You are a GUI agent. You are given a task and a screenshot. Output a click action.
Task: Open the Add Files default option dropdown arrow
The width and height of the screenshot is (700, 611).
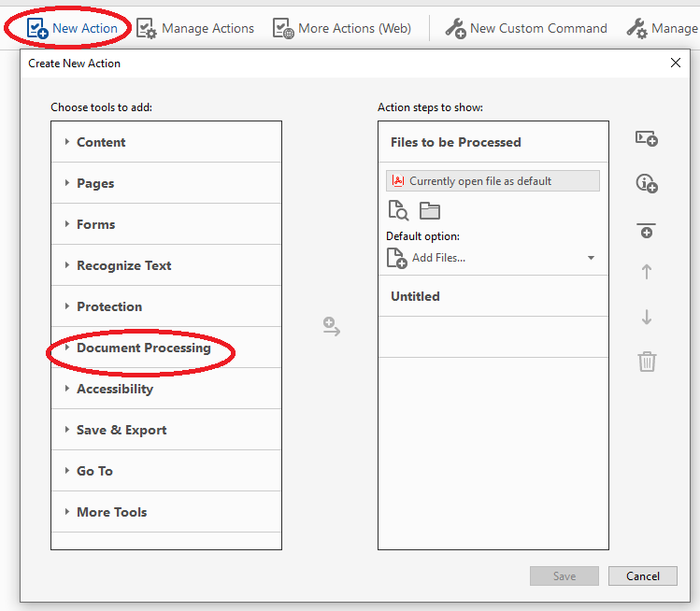click(x=591, y=258)
